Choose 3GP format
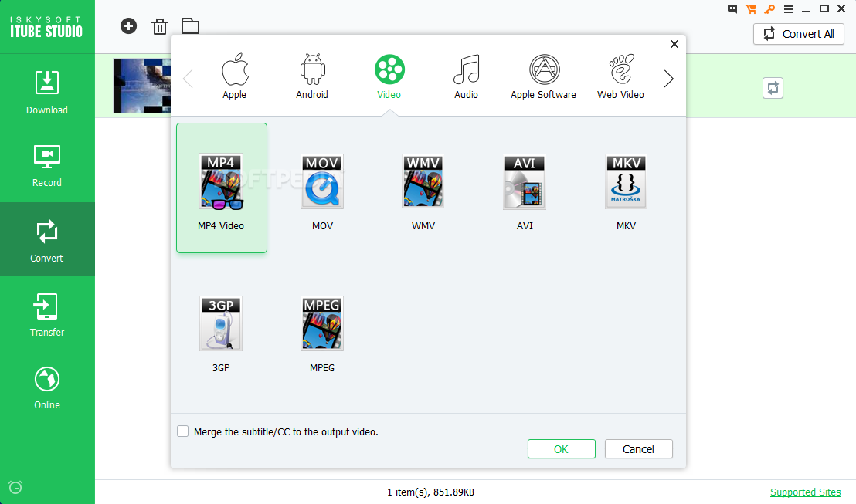This screenshot has height=504, width=856. 221,334
